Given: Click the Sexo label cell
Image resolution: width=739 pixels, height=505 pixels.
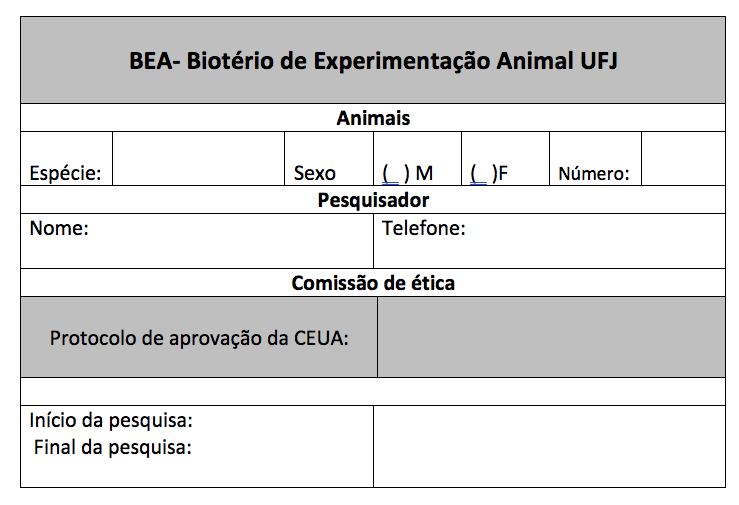Looking at the screenshot, I should click(x=329, y=159).
